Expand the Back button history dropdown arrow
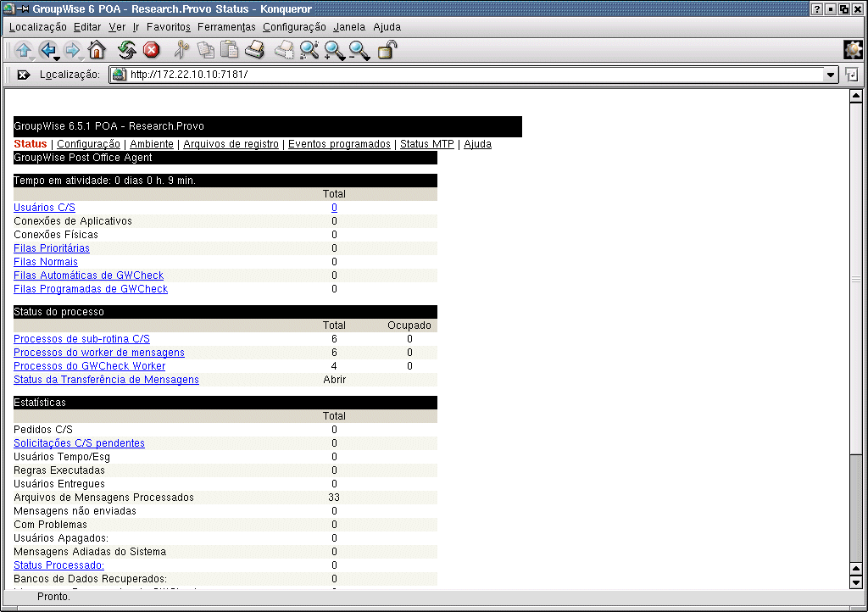The width and height of the screenshot is (868, 612). 56,57
